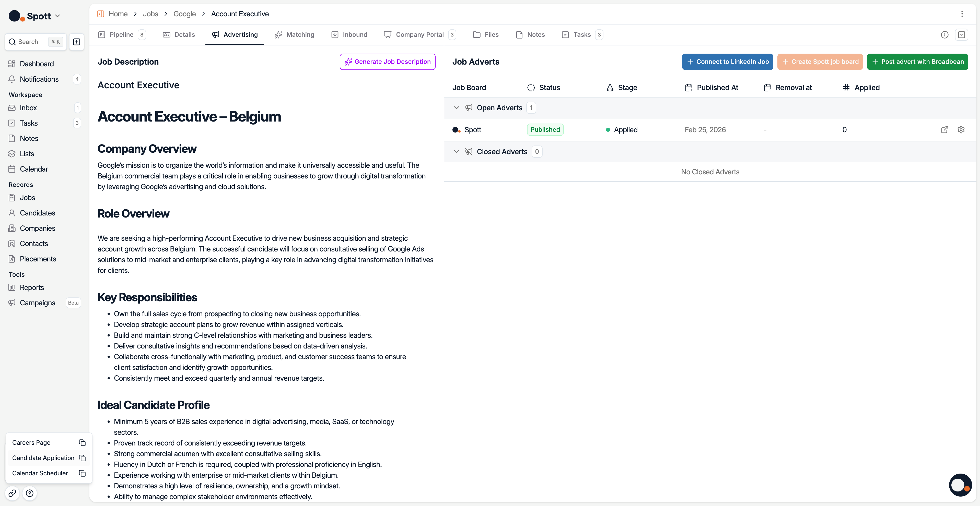Click the Account Executive breadcrumb title
Screen dimensions: 980x506
coord(240,14)
